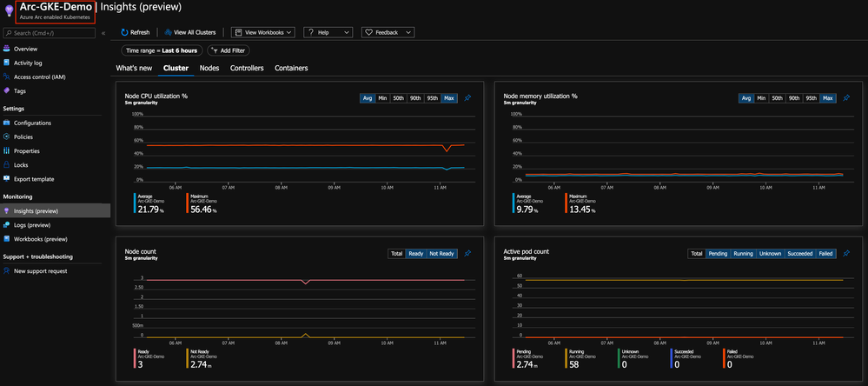This screenshot has height=386, width=868.
Task: Toggle Min on Node memory utilization chart
Action: [761, 98]
